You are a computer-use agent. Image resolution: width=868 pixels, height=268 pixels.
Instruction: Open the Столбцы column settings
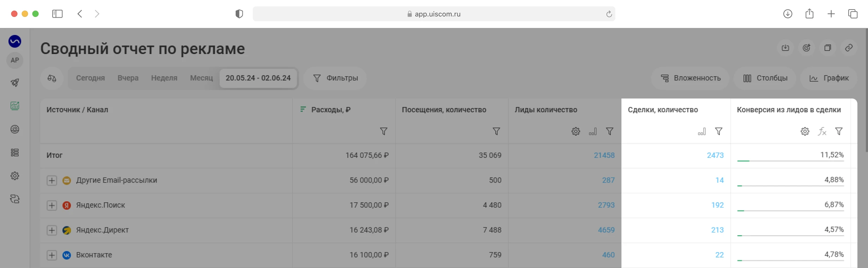tap(765, 78)
